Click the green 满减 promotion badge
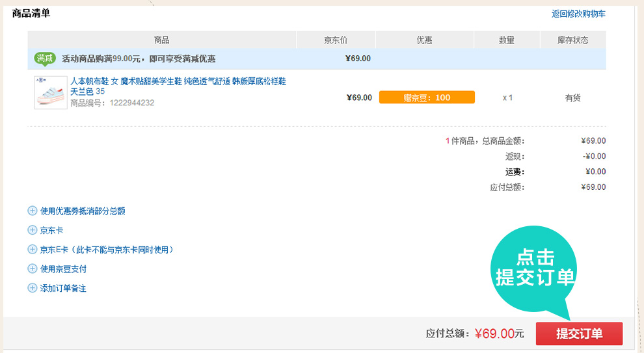The width and height of the screenshot is (644, 353). pos(45,59)
